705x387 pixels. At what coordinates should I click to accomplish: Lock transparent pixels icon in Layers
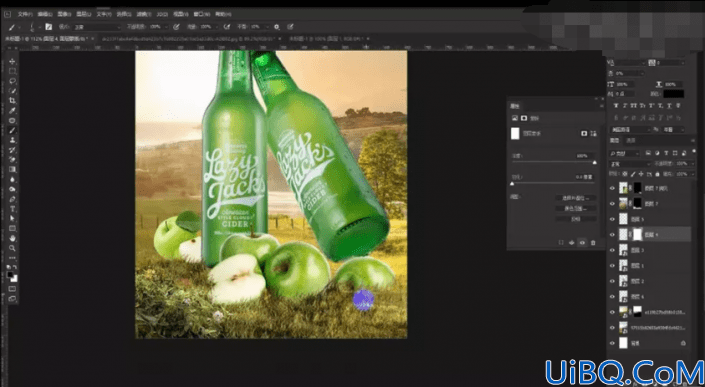click(625, 174)
